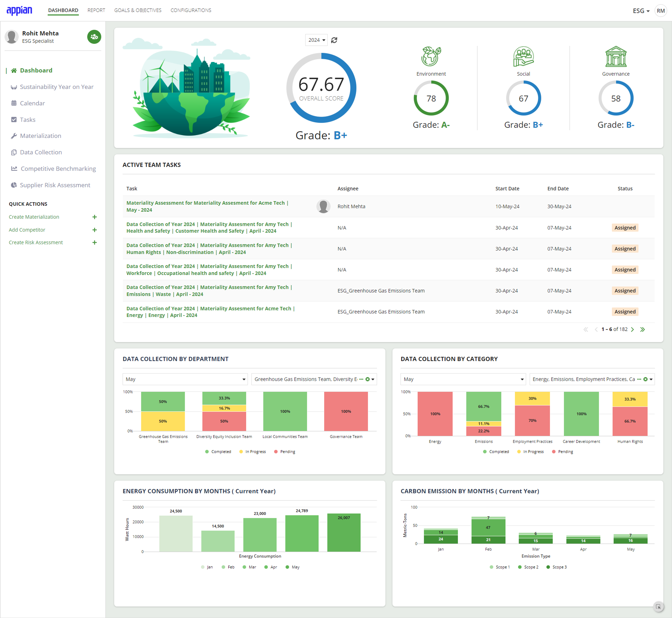
Task: Go to next page of team tasks
Action: (632, 329)
